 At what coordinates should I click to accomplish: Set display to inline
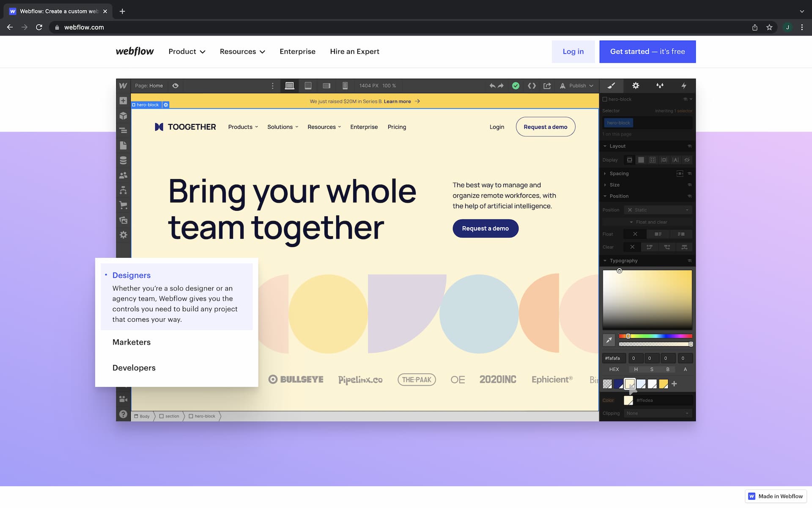[675, 160]
